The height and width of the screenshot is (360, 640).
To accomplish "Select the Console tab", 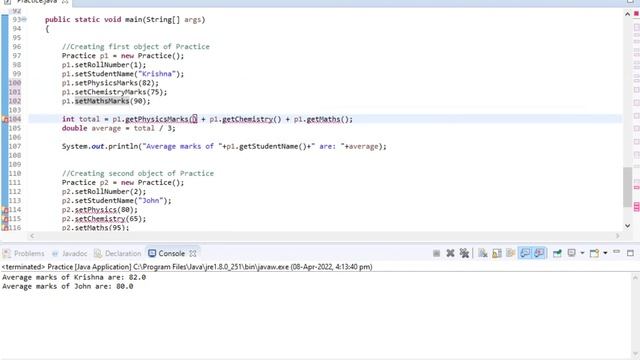I will point(167,253).
